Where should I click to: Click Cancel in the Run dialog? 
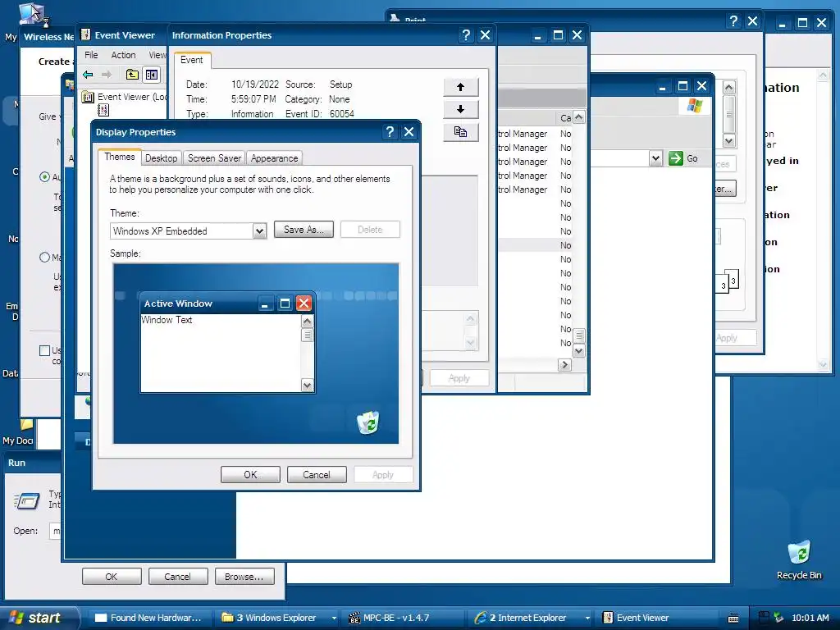click(177, 577)
